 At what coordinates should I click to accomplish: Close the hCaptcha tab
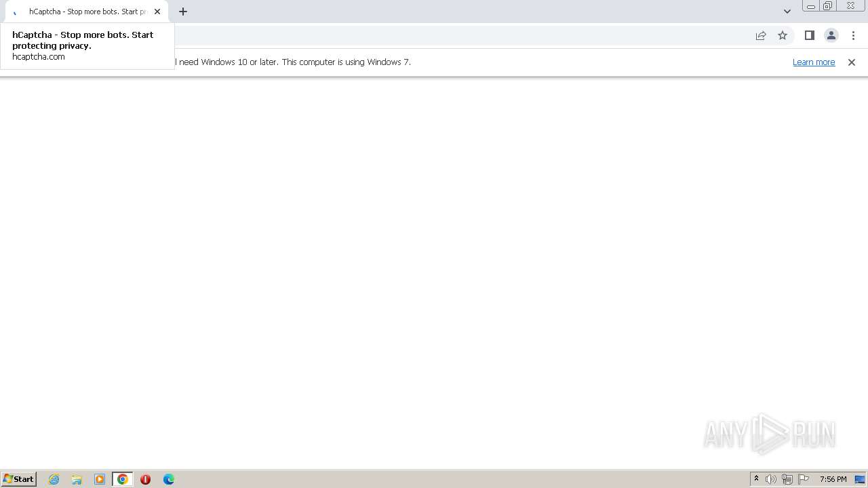click(x=157, y=12)
